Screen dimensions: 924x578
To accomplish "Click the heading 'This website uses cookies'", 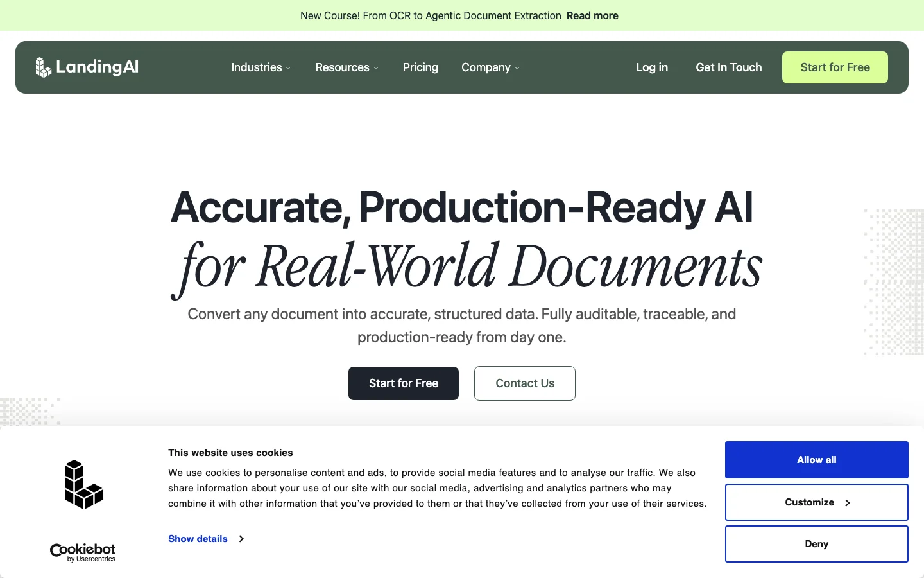I will tap(230, 453).
